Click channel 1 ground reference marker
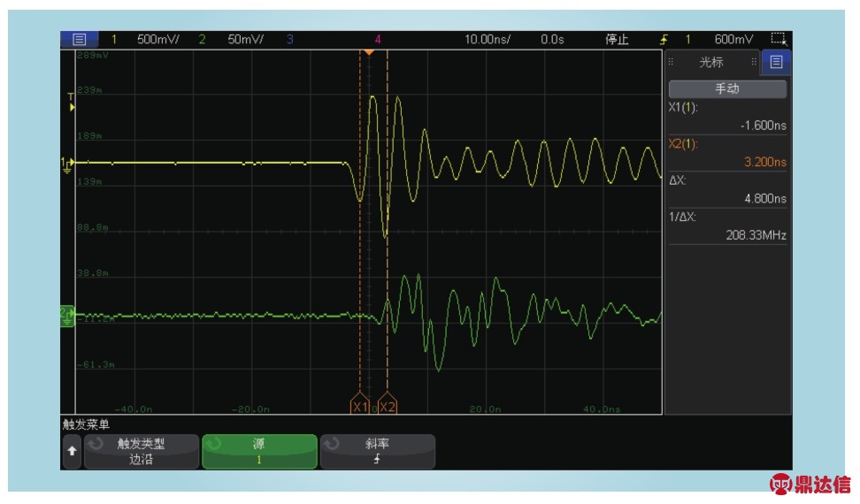 point(67,164)
